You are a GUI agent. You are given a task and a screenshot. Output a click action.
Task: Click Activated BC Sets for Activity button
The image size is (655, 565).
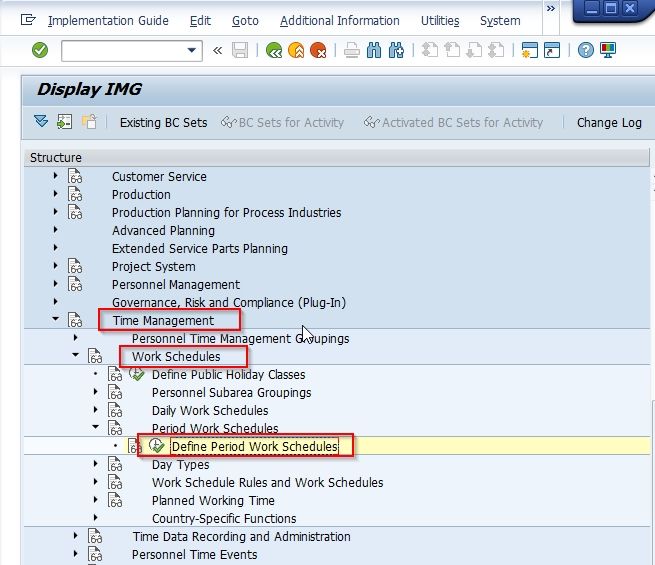453,123
